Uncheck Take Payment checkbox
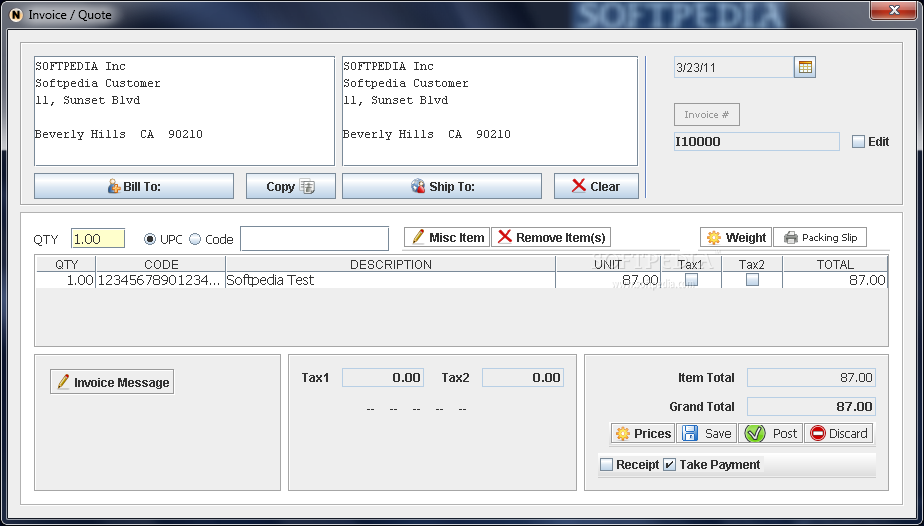The image size is (924, 526). 669,465
